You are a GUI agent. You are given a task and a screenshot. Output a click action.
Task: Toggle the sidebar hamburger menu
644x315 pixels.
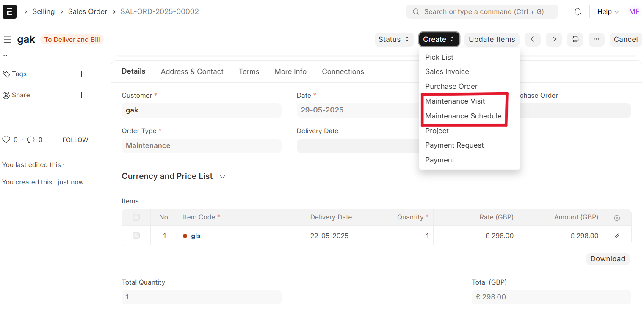pyautogui.click(x=7, y=40)
